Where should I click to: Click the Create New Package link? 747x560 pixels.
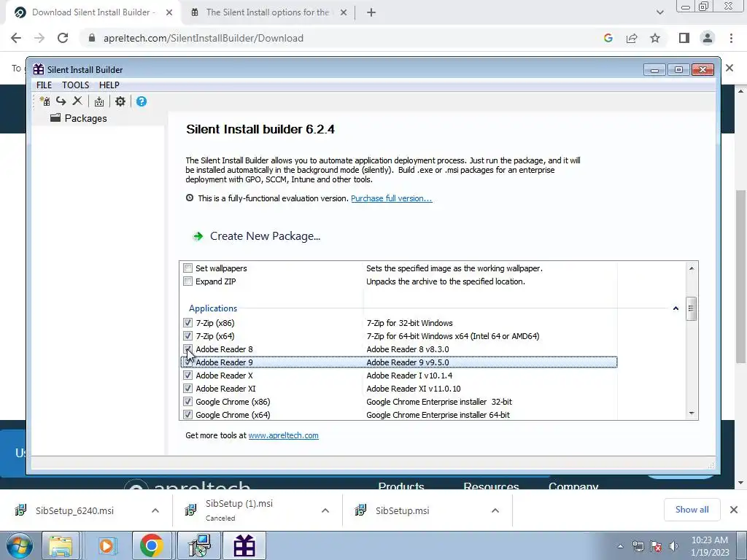click(265, 236)
